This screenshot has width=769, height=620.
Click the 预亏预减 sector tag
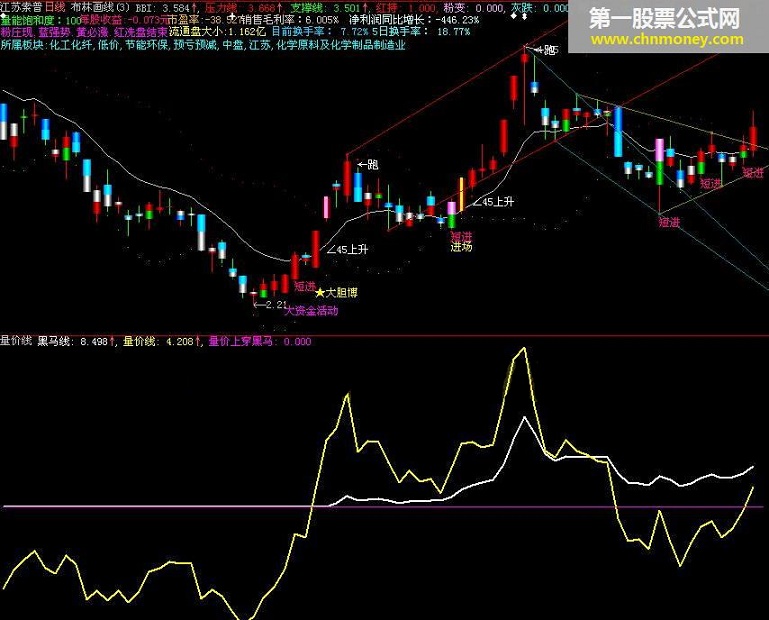point(195,45)
